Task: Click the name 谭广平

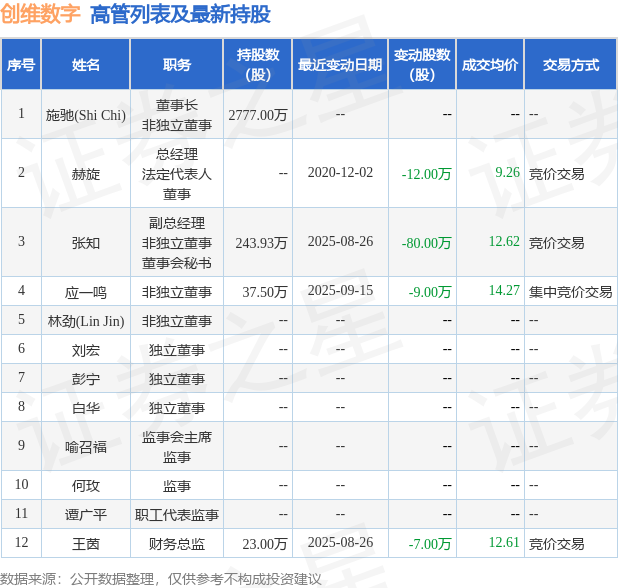Action: click(x=86, y=515)
